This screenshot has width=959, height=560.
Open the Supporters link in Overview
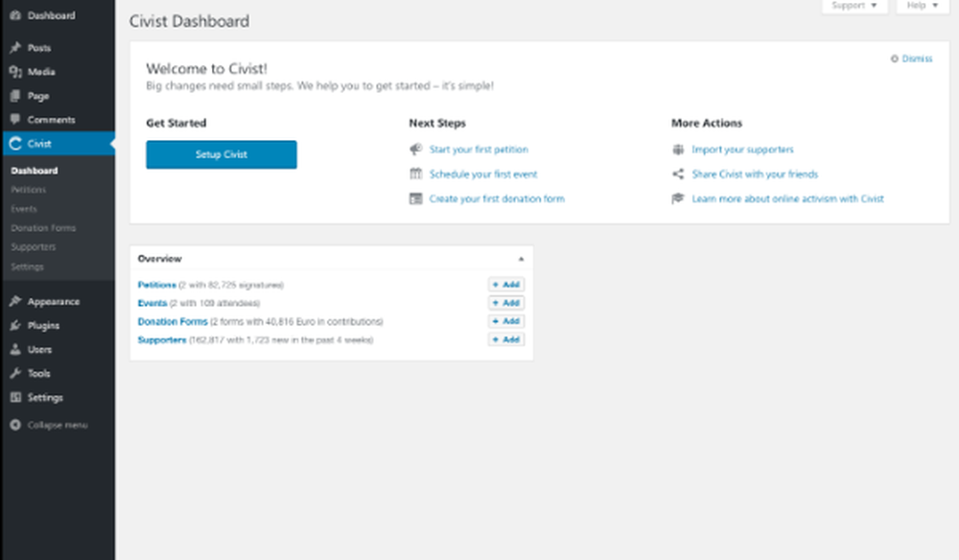tap(161, 339)
